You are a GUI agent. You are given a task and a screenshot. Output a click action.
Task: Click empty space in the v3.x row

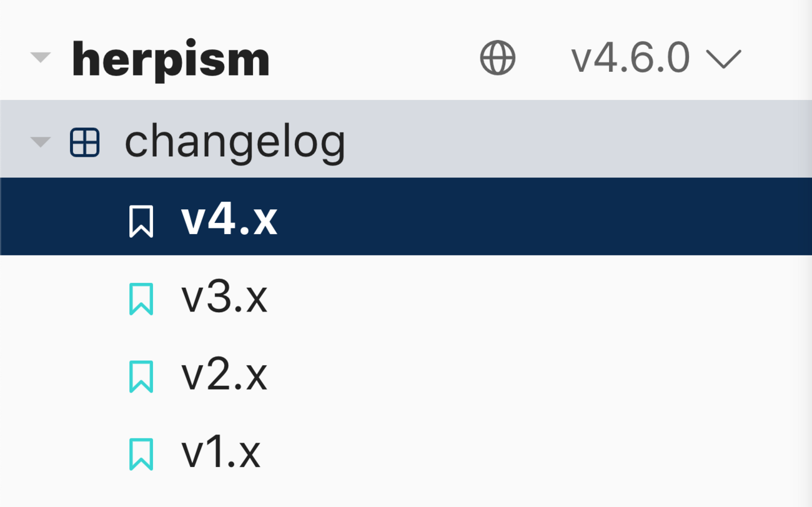(531, 297)
